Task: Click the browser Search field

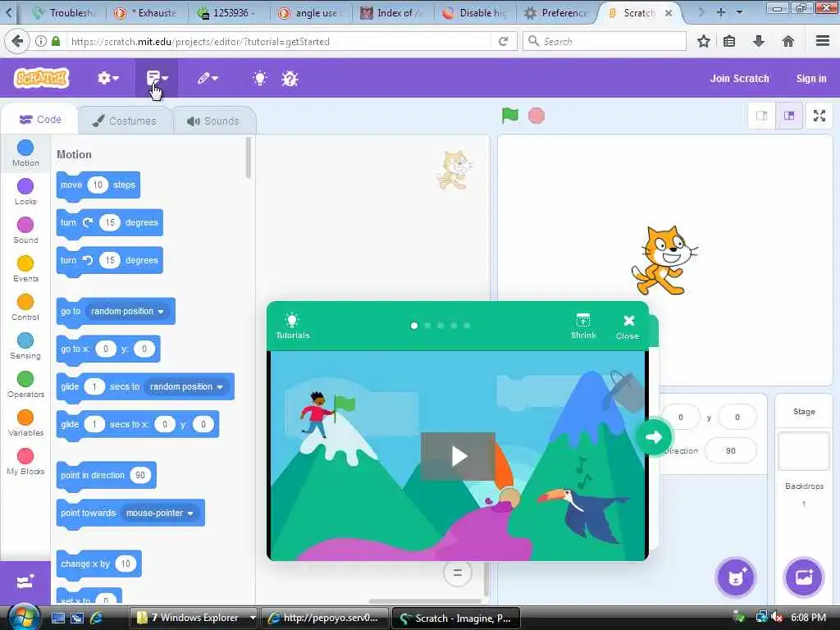Action: coord(605,41)
